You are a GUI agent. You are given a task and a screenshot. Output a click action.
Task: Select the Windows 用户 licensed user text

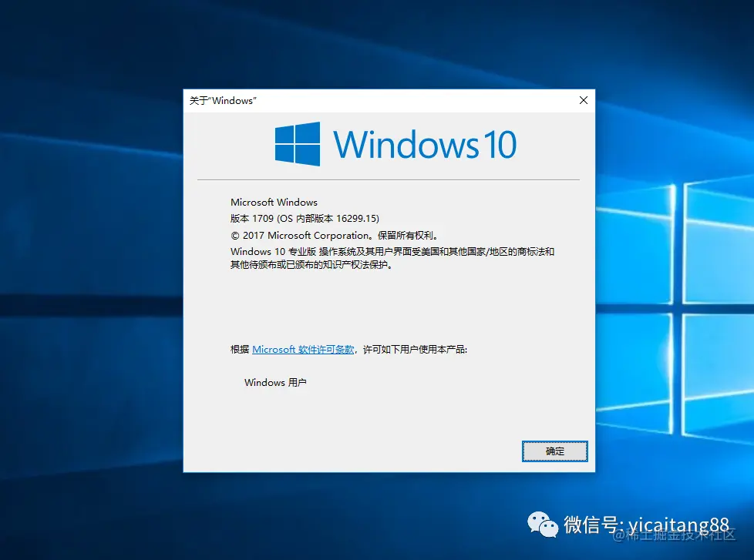coord(275,382)
